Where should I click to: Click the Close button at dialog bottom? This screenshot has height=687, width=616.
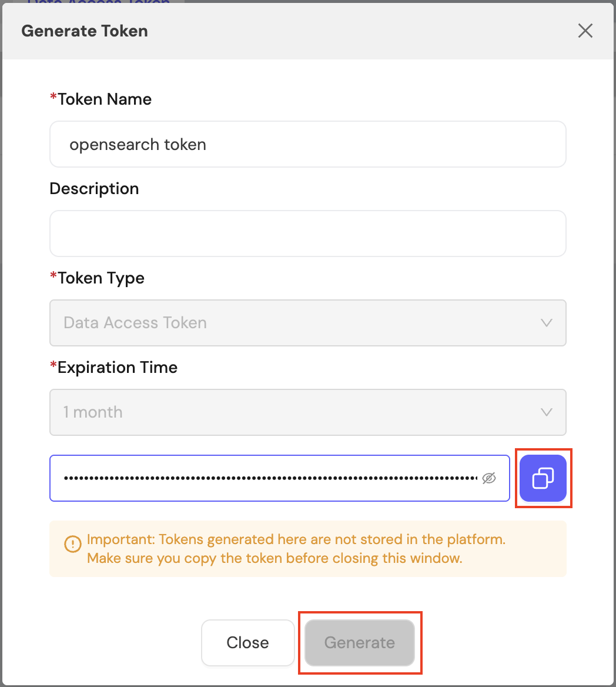pos(248,643)
